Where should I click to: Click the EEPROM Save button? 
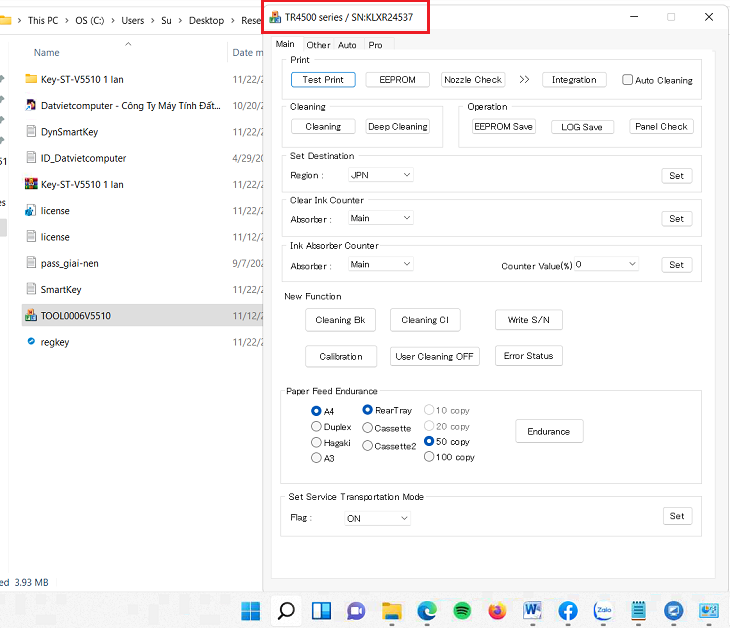click(x=503, y=127)
